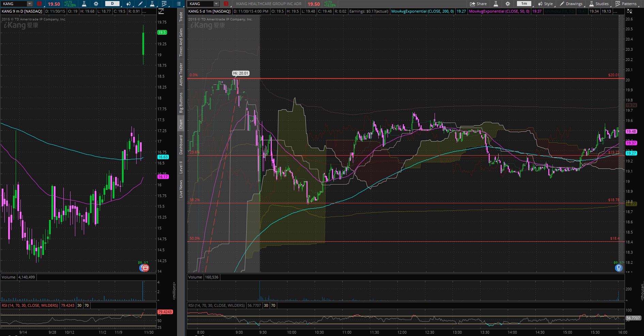Click the 16.17 magenta EMA price bubble

163,177
